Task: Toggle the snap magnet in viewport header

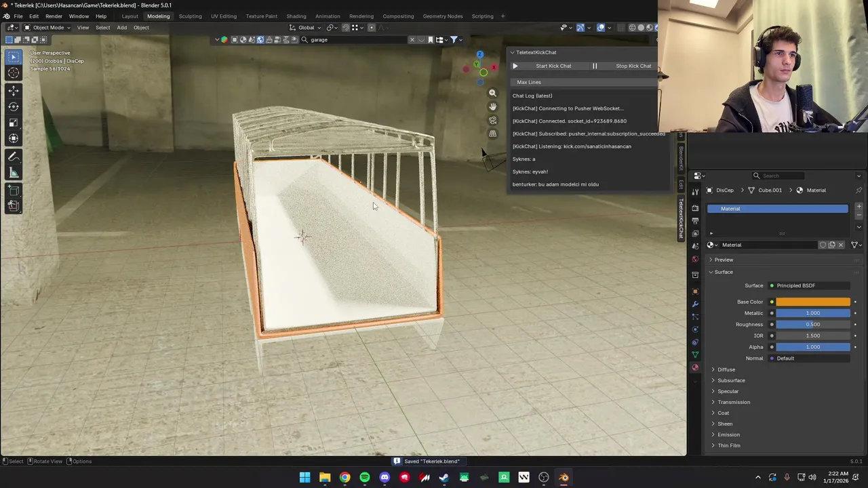Action: [345, 28]
